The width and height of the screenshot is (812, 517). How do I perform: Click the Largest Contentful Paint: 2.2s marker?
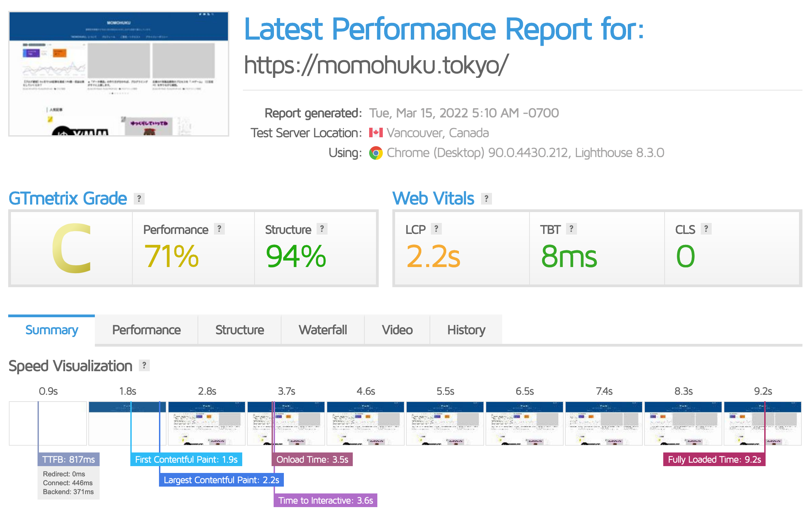[x=221, y=480]
